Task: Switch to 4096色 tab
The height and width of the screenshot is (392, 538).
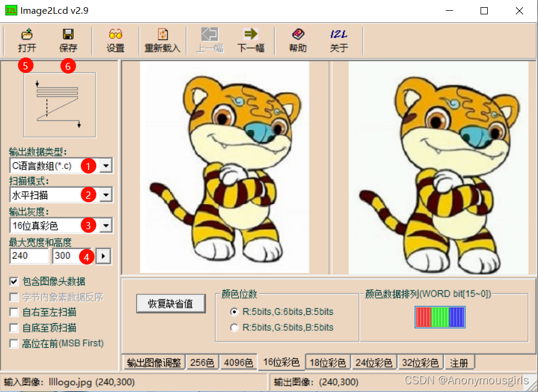Action: point(238,363)
